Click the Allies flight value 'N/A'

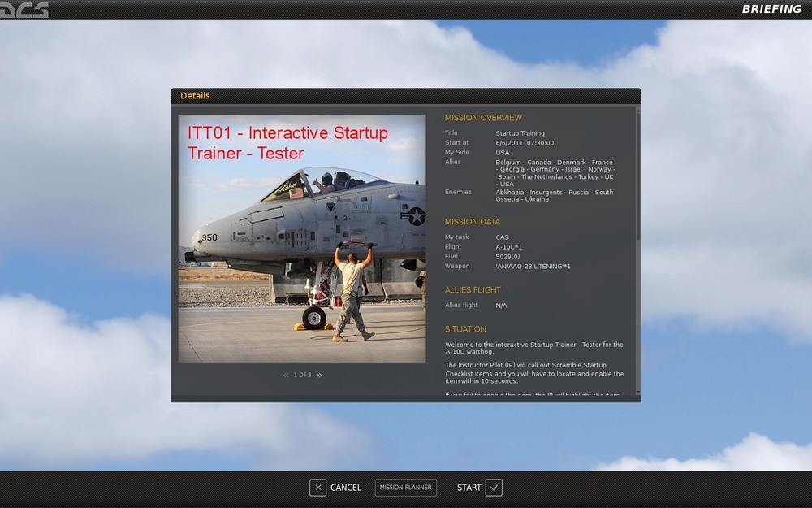tap(501, 306)
